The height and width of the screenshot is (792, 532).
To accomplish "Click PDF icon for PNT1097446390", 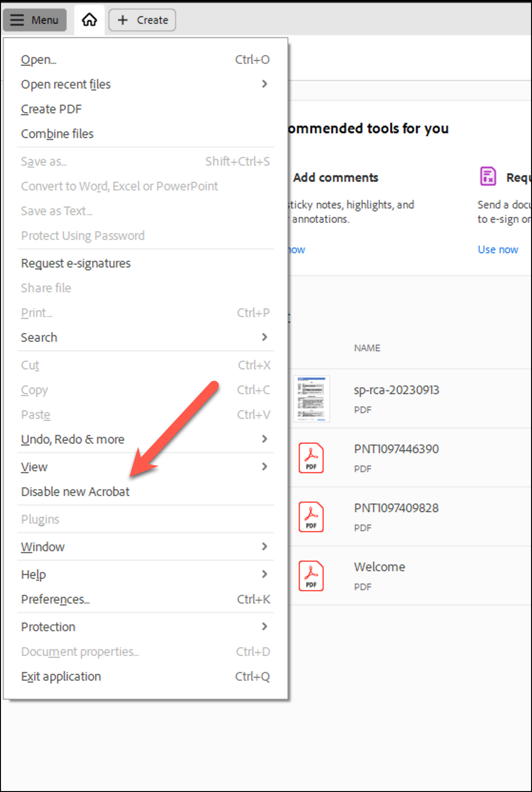I will pos(311,458).
